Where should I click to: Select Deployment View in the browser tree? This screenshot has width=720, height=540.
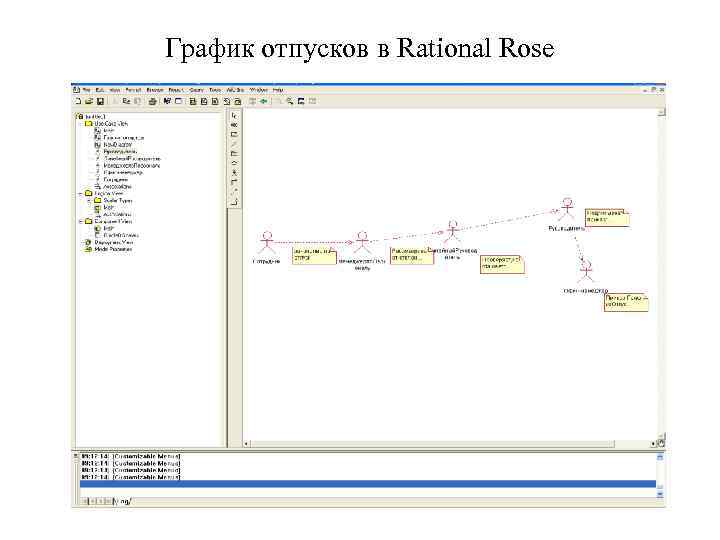114,242
